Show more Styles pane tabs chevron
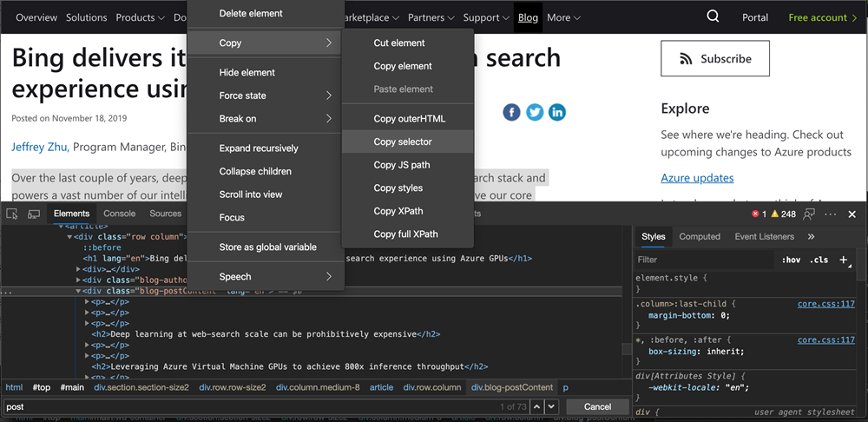Screen dimensions: 868x422 tap(811, 236)
